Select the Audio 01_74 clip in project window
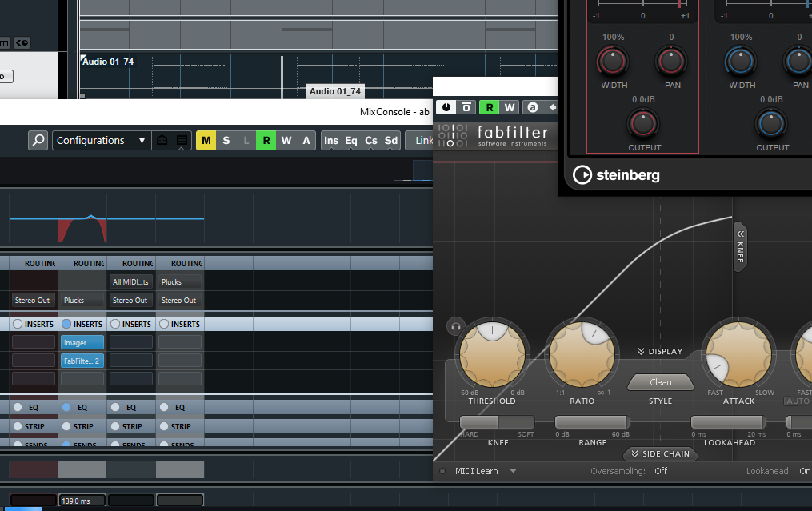Screen dimensions: 812x511 tap(318, 76)
